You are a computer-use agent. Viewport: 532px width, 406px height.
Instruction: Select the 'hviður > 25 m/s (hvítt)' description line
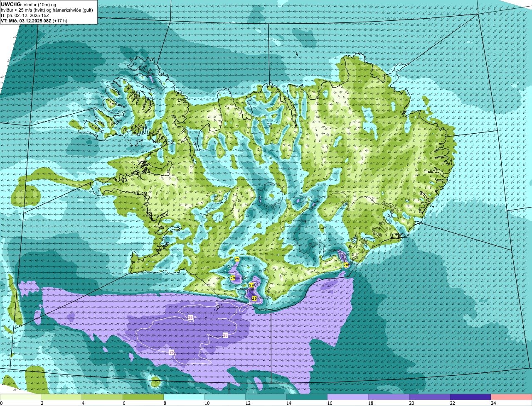point(47,10)
